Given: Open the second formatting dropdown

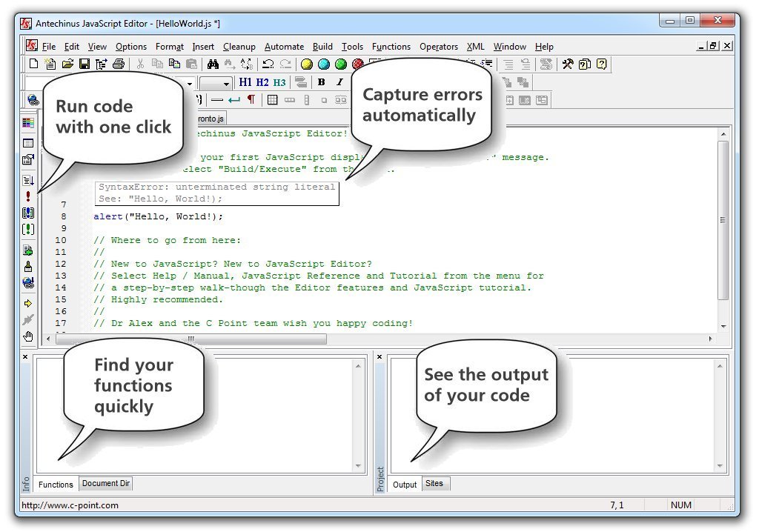Looking at the screenshot, I should pyautogui.click(x=226, y=84).
